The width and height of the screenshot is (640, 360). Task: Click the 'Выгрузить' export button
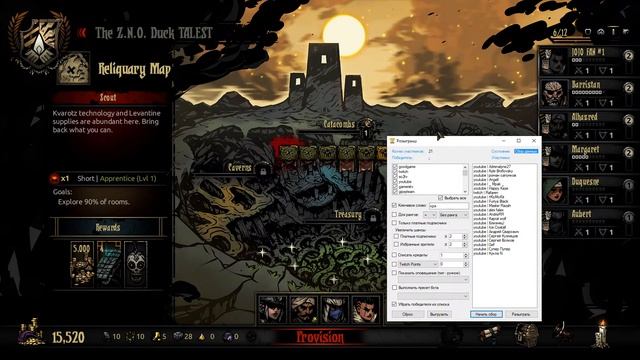(440, 314)
